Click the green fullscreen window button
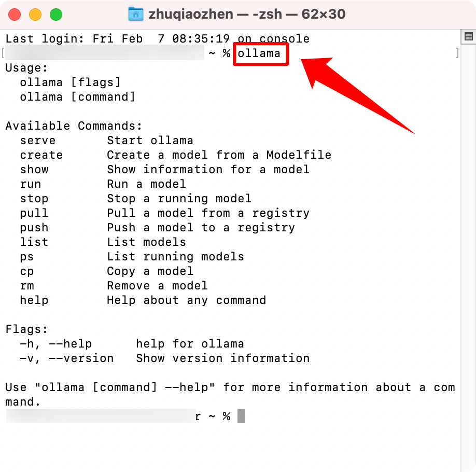This screenshot has width=476, height=472. [x=56, y=15]
